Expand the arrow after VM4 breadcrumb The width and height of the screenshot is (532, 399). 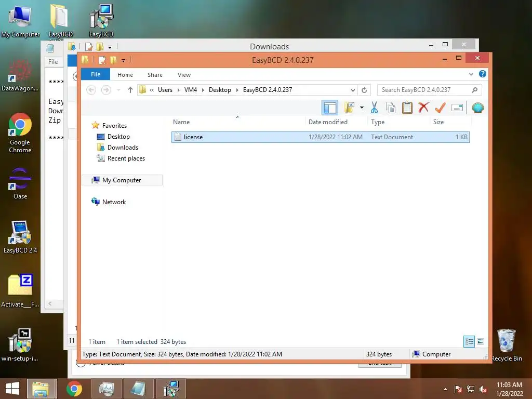pyautogui.click(x=203, y=90)
